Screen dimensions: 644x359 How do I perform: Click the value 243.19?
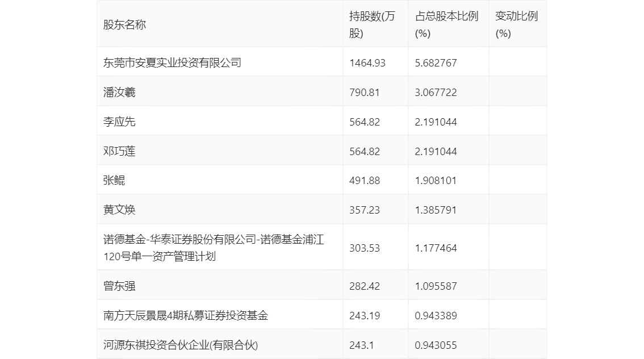coord(365,316)
